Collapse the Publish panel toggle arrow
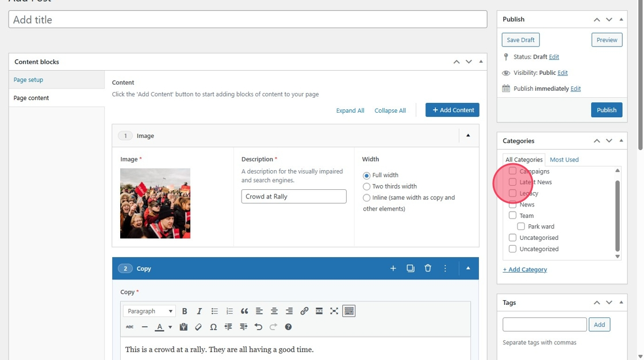The height and width of the screenshot is (360, 644). (x=621, y=20)
